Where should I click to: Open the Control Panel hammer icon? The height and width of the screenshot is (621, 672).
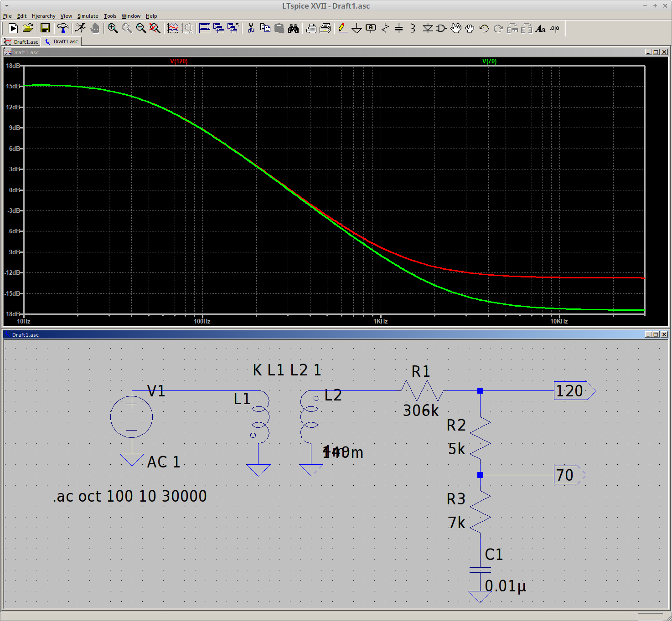coord(63,28)
